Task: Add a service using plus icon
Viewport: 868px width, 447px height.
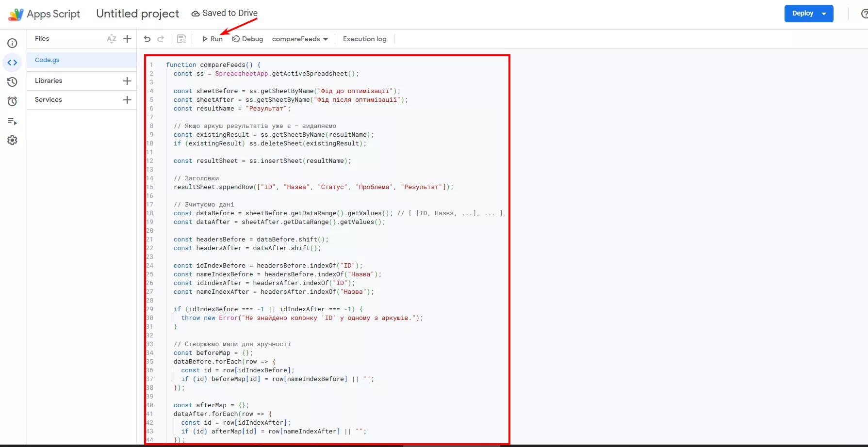Action: pyautogui.click(x=127, y=100)
